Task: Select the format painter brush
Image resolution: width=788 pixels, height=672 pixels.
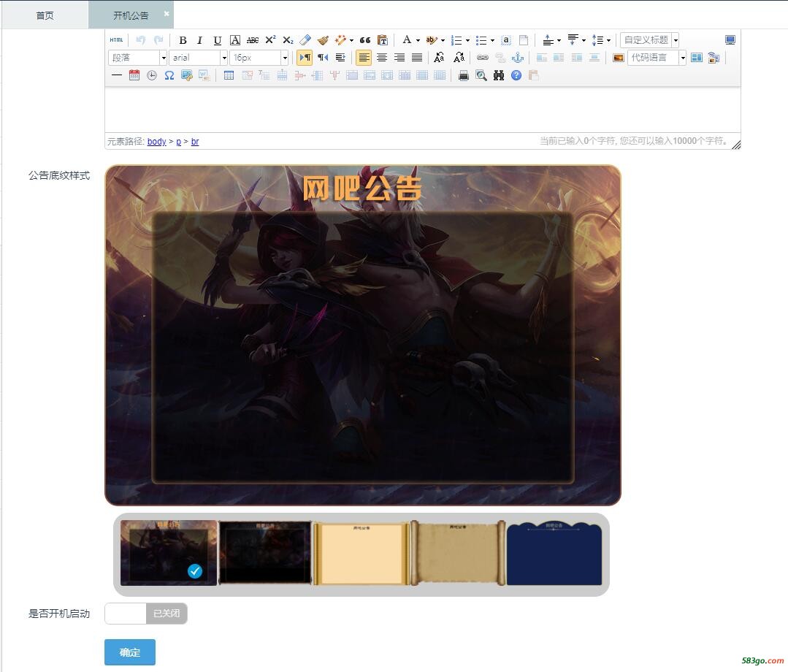Action: [x=323, y=40]
